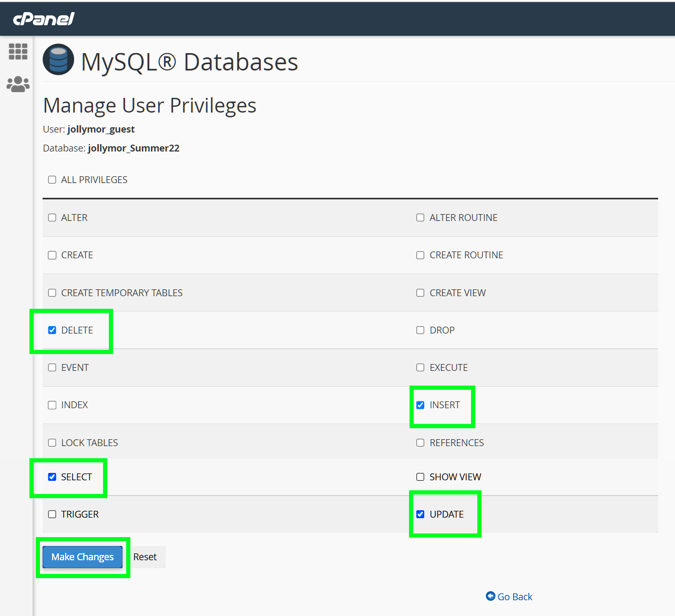This screenshot has width=675, height=616.
Task: Enable the SHOW VIEW privilege
Action: [x=421, y=477]
